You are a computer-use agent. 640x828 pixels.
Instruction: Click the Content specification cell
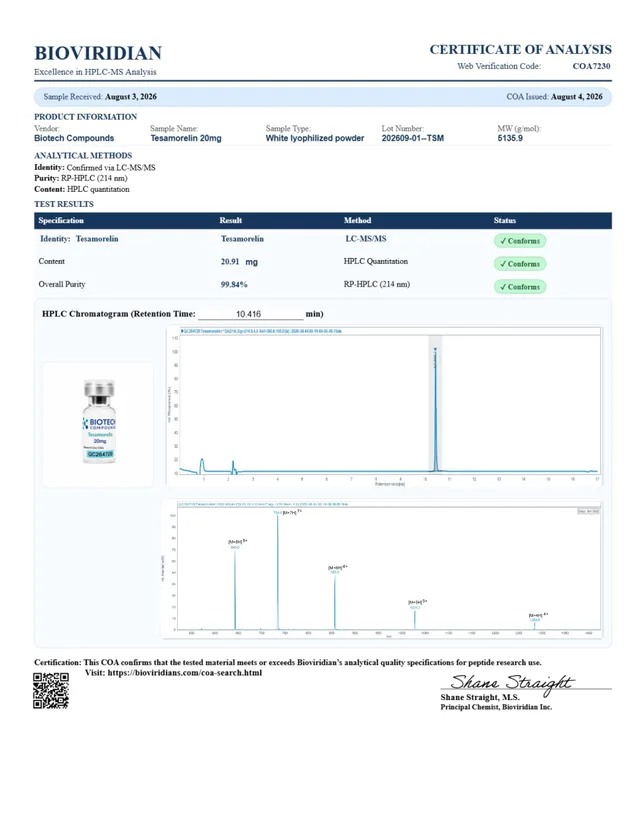[52, 261]
